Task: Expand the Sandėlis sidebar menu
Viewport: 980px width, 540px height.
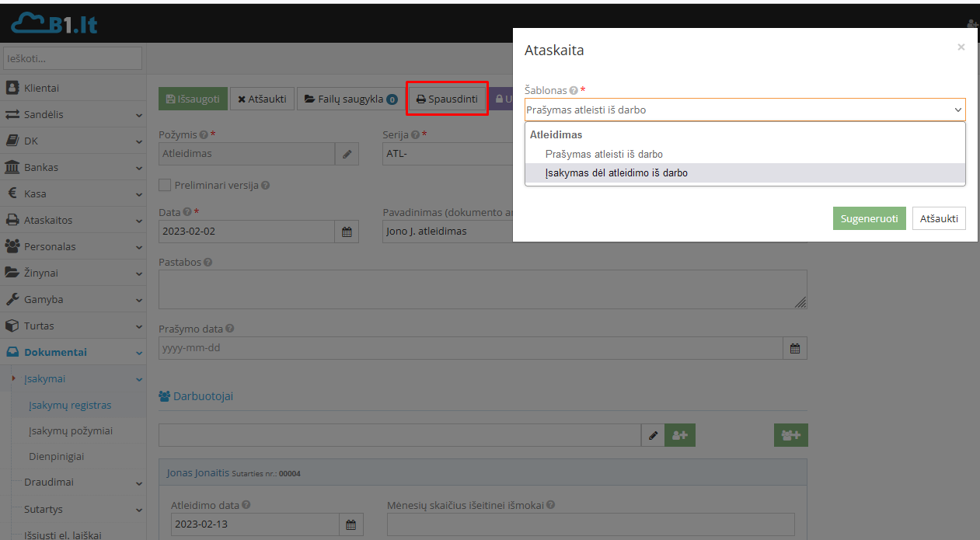Action: (x=73, y=114)
